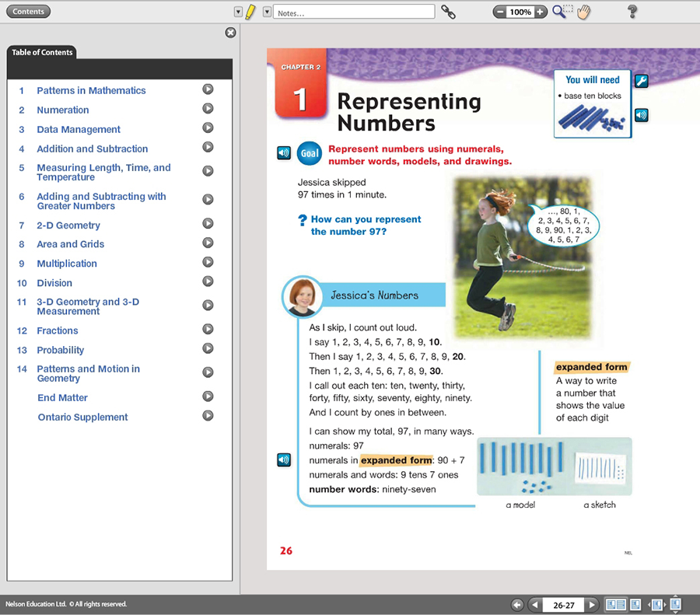Toggle fit-to-width page view

coord(656,605)
